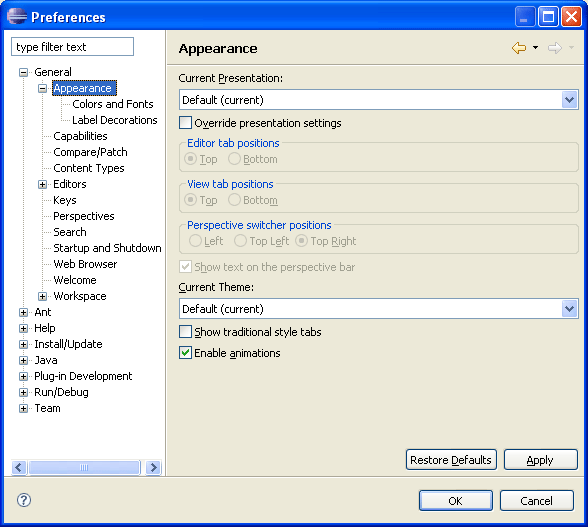Minimize the Preferences window
This screenshot has width=588, height=527.
525,17
